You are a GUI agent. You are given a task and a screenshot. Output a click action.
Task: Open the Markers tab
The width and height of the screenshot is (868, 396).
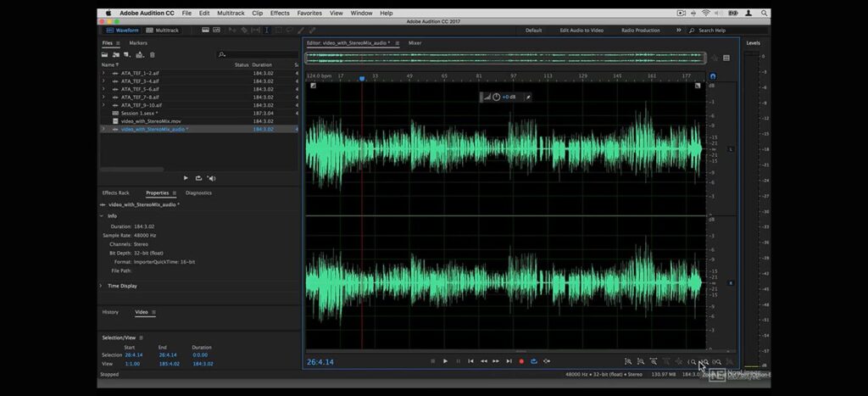pos(138,42)
